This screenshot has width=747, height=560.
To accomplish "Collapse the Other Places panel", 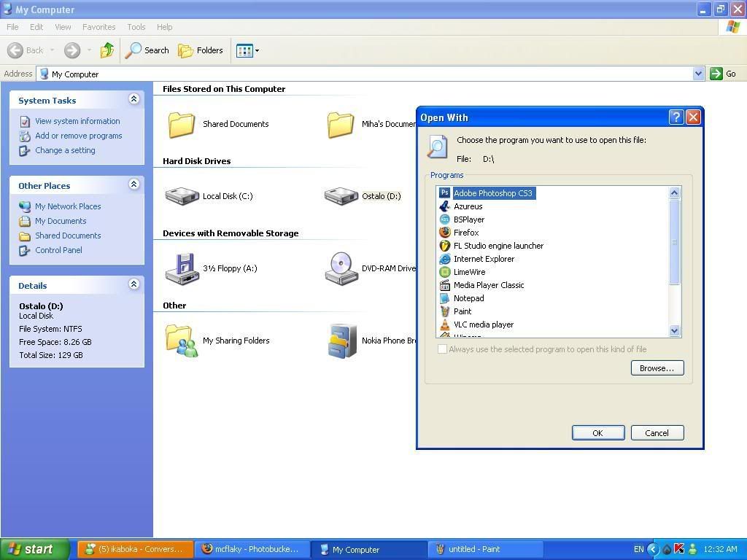I will coord(134,184).
